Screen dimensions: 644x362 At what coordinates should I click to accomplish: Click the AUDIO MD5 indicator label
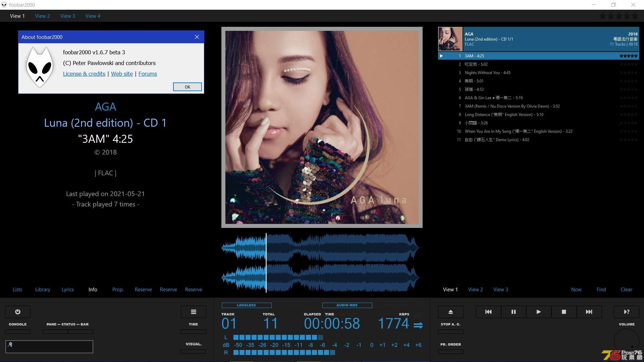347,305
